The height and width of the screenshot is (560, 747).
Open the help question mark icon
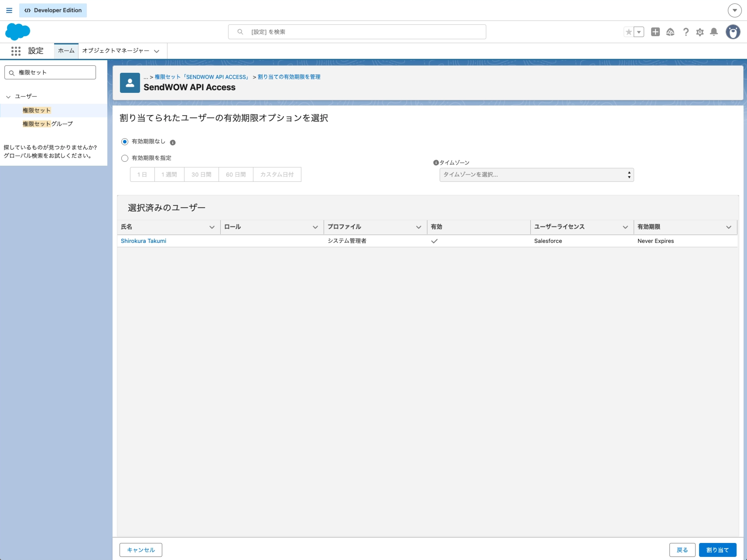[x=686, y=32]
